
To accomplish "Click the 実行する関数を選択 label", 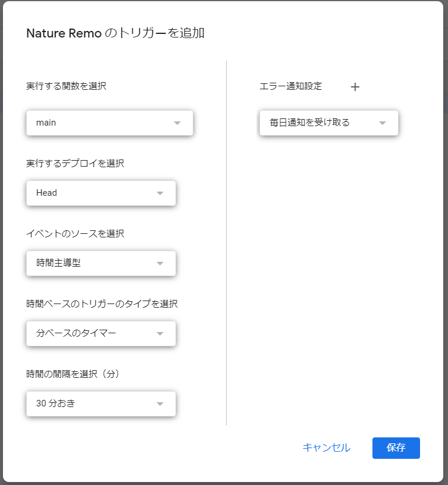I will [x=66, y=86].
